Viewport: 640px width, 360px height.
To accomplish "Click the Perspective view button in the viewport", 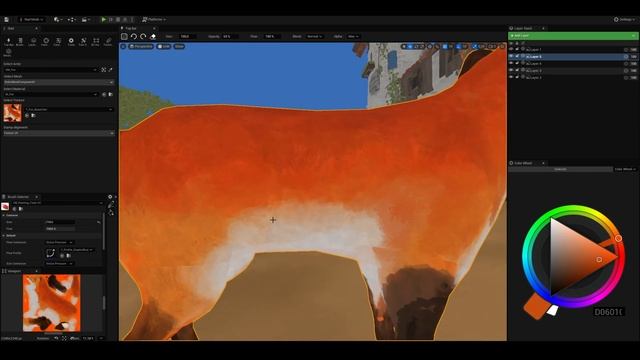I will [x=141, y=47].
